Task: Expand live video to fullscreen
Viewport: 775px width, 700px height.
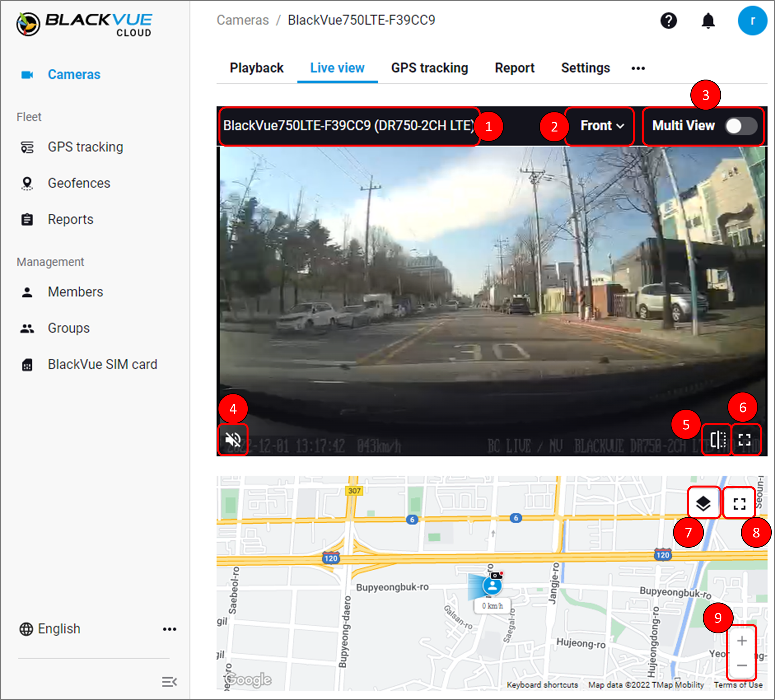Action: click(744, 439)
